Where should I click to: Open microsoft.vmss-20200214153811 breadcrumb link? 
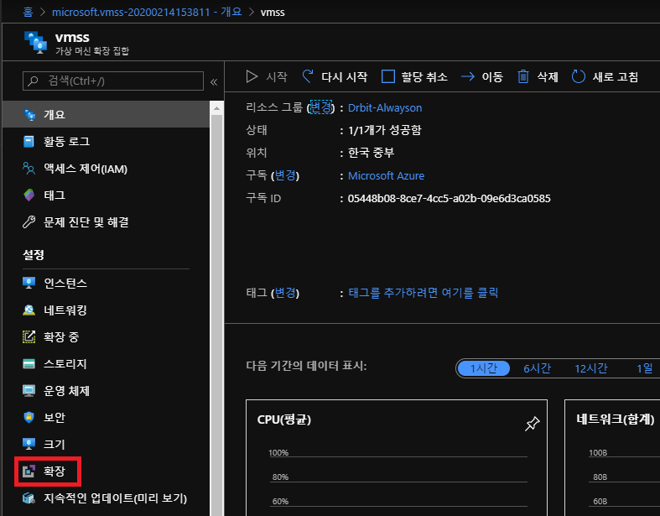[146, 12]
